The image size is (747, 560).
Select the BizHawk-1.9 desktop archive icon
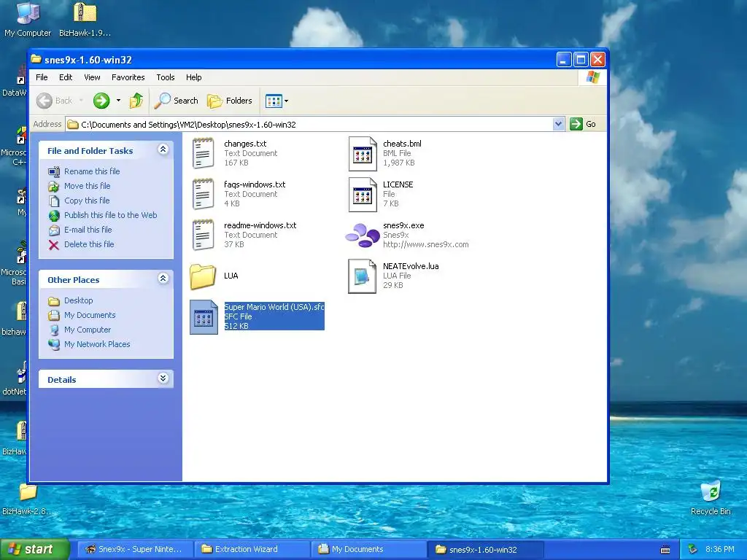click(85, 19)
